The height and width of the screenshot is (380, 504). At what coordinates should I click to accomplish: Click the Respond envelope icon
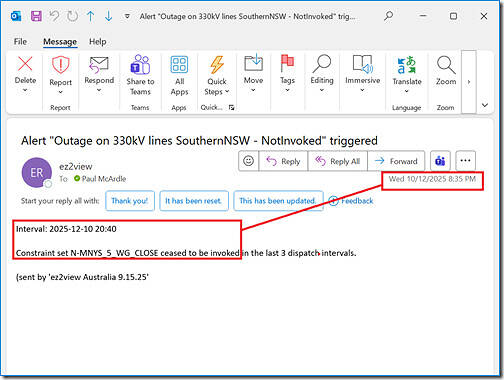tap(99, 64)
